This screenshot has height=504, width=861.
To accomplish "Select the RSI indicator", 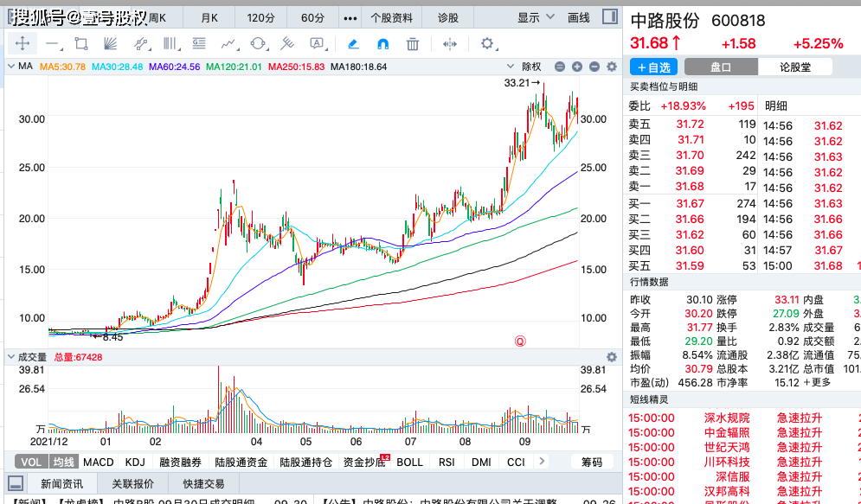I will click(447, 462).
